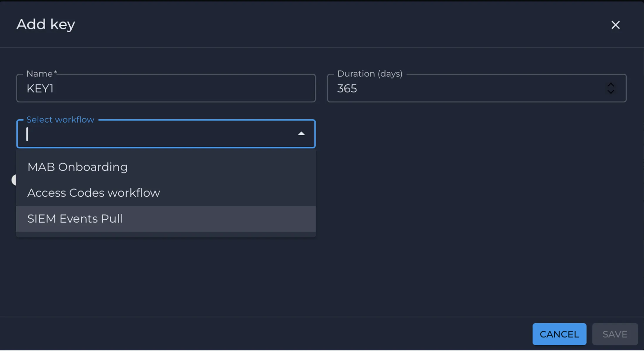Viewport: 644px width, 351px height.
Task: Choose Access Codes workflow option
Action: [x=166, y=193]
